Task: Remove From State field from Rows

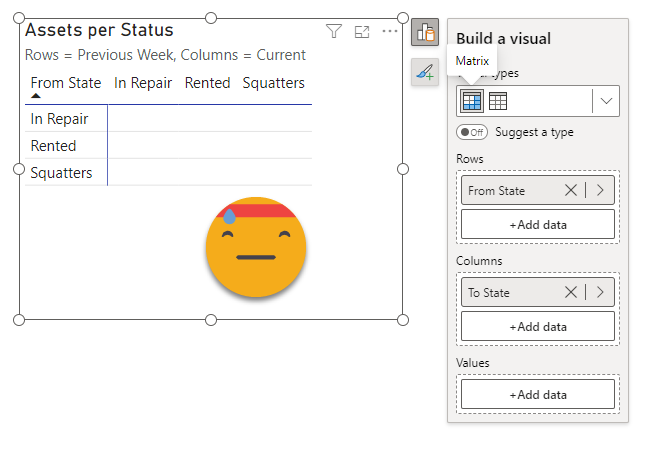Action: (571, 191)
